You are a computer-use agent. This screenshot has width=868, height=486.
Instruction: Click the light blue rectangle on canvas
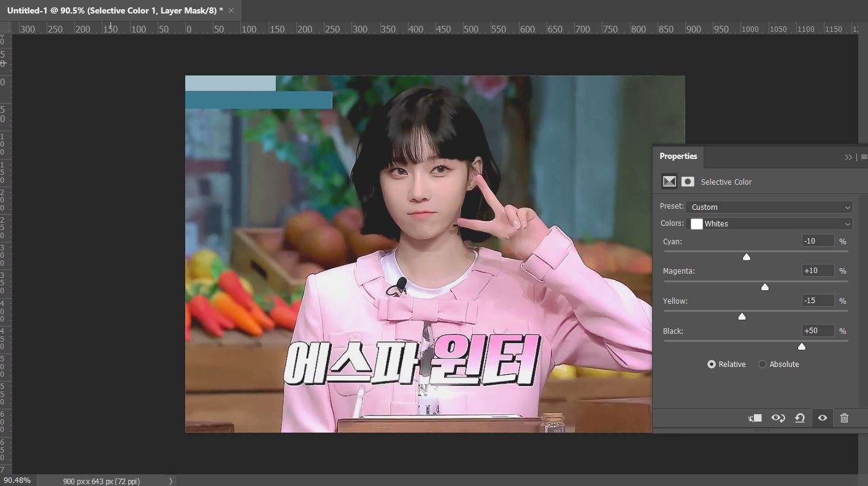pos(231,83)
